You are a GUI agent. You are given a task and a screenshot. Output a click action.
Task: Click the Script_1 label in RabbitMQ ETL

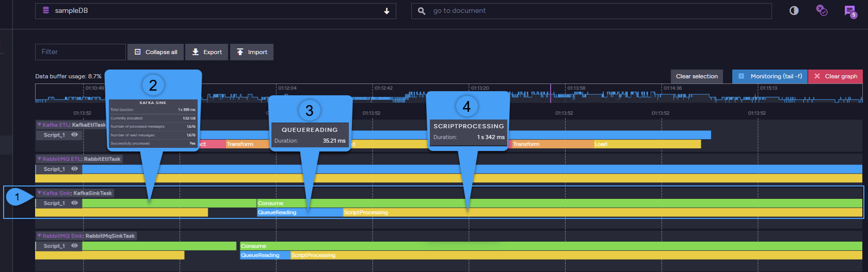pos(54,169)
